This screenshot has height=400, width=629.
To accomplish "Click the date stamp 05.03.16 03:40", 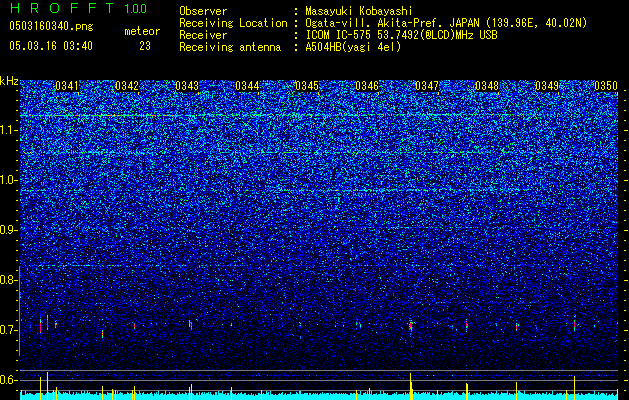I will 51,46.
